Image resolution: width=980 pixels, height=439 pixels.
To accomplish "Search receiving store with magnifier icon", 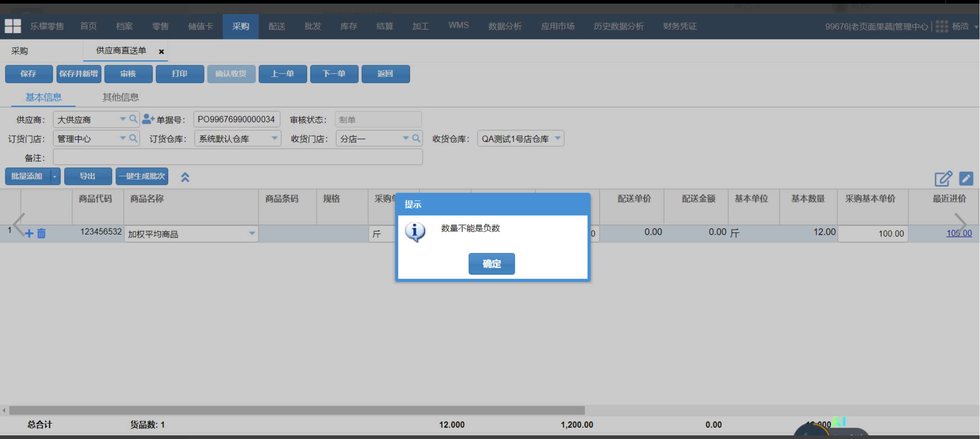I will tap(416, 138).
